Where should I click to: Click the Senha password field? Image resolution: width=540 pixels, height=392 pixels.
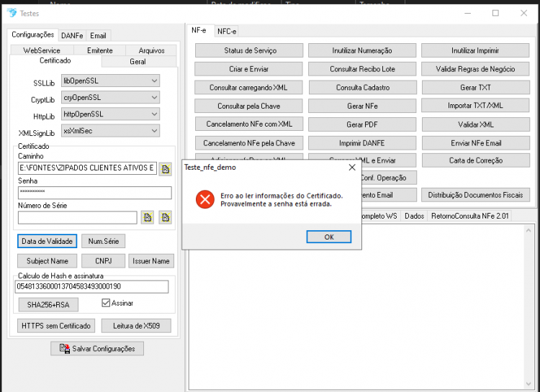pos(95,193)
